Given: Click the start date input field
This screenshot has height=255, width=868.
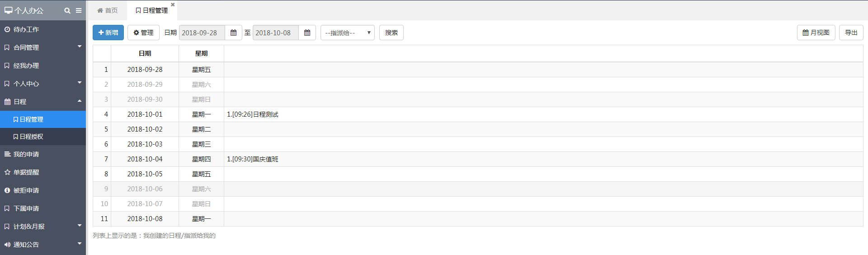Looking at the screenshot, I should [202, 33].
